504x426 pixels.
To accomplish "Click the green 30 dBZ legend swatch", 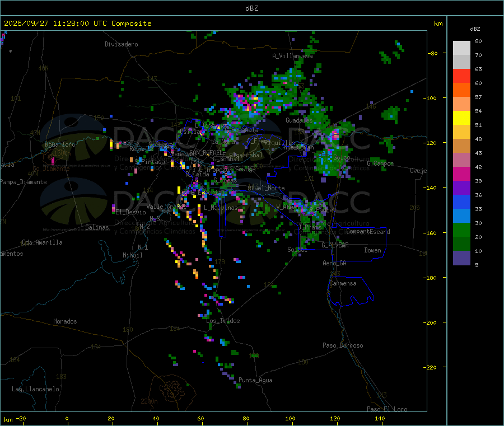I will (461, 230).
